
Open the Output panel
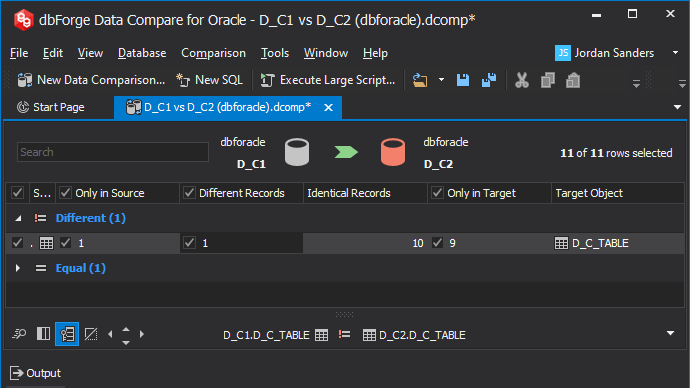click(35, 373)
